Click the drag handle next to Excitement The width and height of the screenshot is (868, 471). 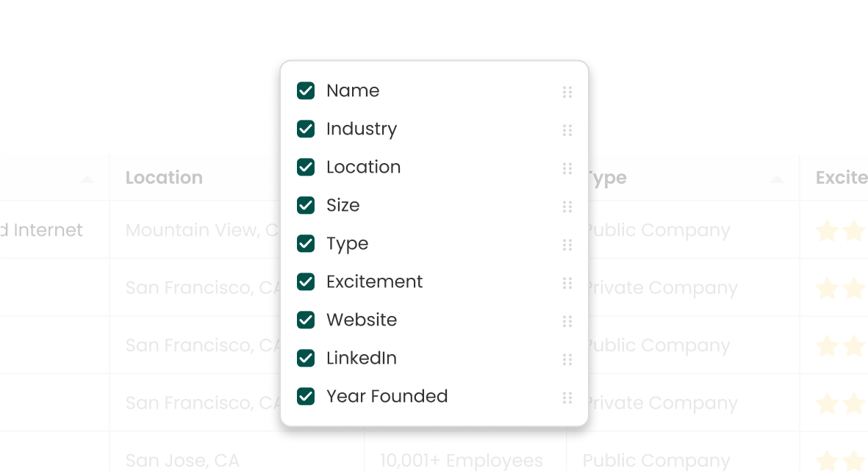click(x=567, y=283)
